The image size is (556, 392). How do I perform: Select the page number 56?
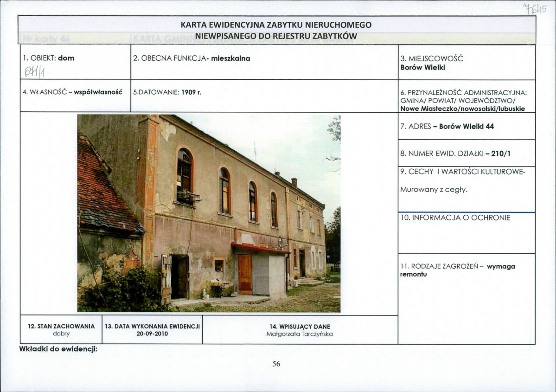click(276, 365)
